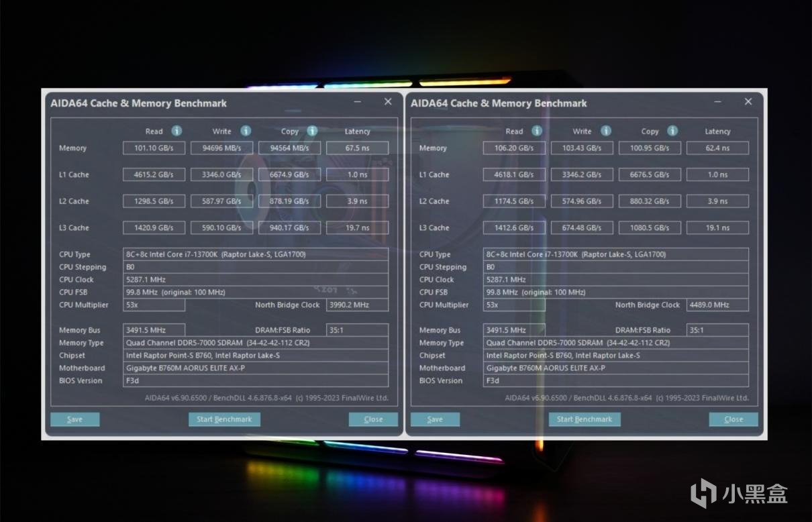Image resolution: width=812 pixels, height=522 pixels.
Task: Select North Bridge Clock value 3990.2 MHz
Action: click(357, 305)
